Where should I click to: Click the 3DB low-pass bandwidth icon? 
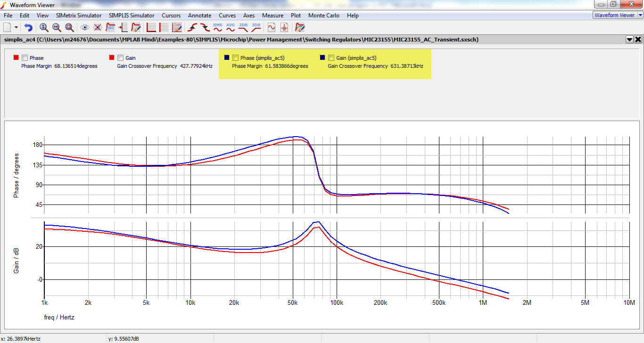[243, 27]
